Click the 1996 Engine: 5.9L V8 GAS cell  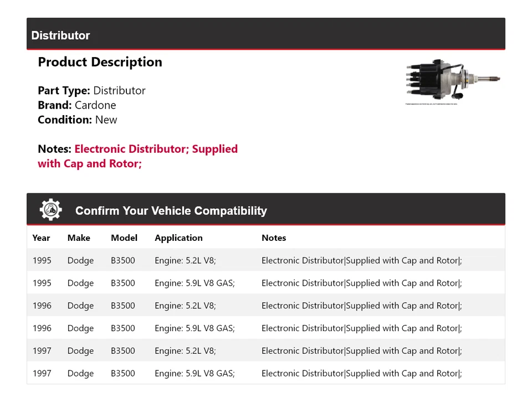[195, 328]
